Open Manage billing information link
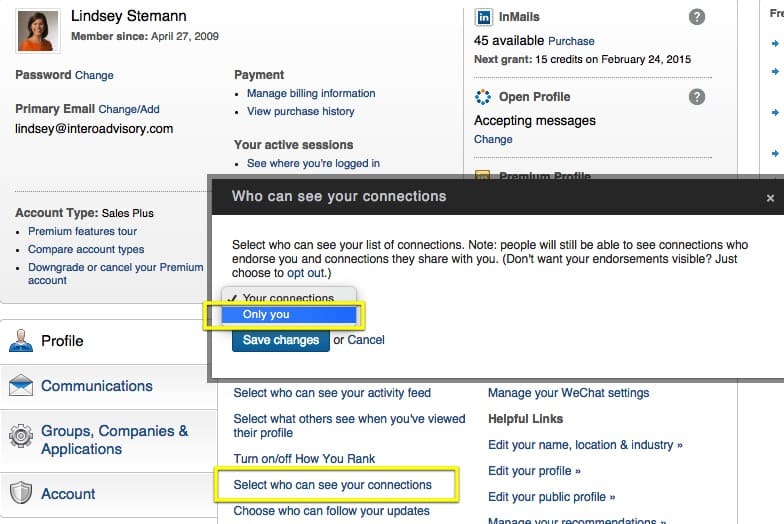This screenshot has width=784, height=524. (311, 94)
